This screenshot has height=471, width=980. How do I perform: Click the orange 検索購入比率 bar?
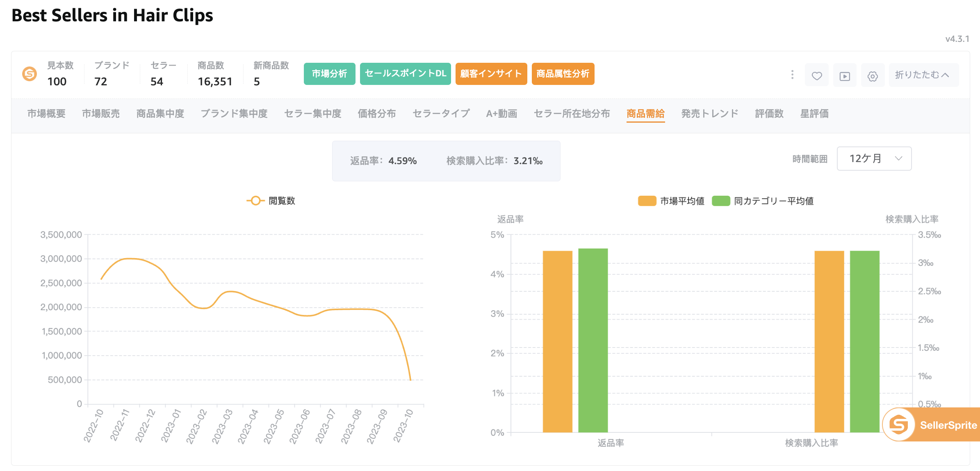click(829, 341)
